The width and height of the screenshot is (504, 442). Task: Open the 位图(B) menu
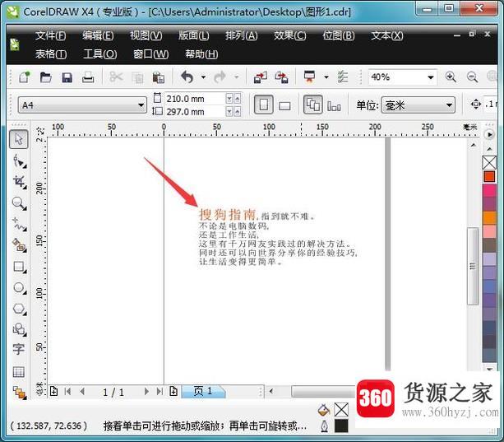pyautogui.click(x=339, y=35)
